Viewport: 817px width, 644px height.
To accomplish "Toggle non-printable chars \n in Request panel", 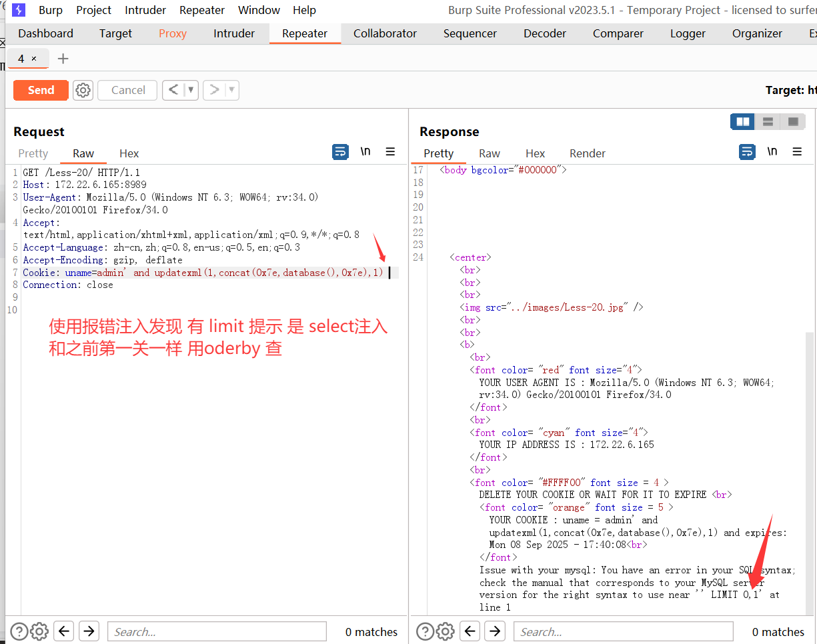I will (x=365, y=152).
